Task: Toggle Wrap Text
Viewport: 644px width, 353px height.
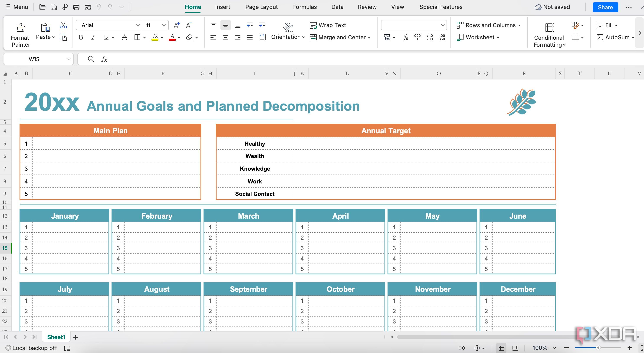Action: click(x=328, y=25)
